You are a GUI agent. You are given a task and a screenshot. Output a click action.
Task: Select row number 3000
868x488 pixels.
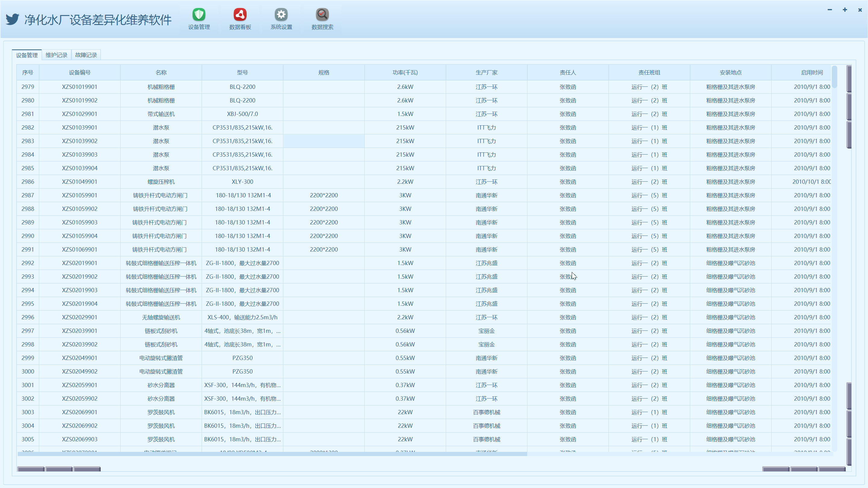(28, 371)
